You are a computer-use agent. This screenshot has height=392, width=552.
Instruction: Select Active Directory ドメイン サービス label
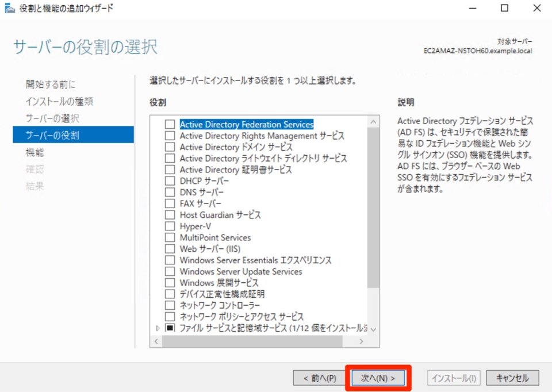tap(236, 147)
